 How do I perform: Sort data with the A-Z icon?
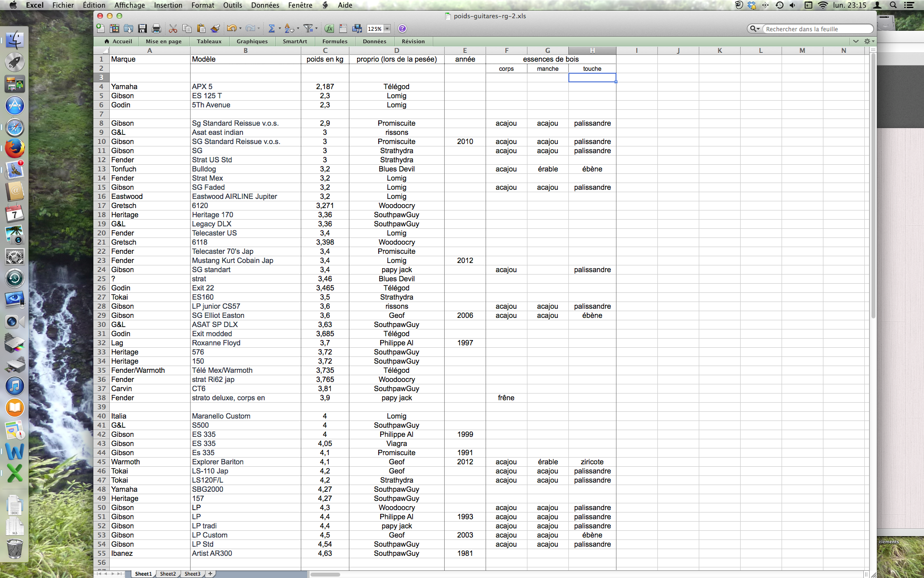click(289, 28)
